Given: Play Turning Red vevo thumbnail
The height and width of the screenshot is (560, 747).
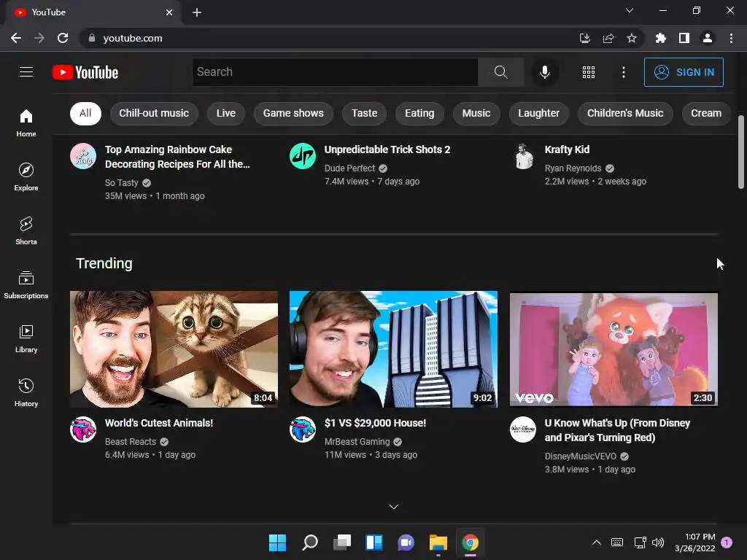Looking at the screenshot, I should tap(614, 349).
